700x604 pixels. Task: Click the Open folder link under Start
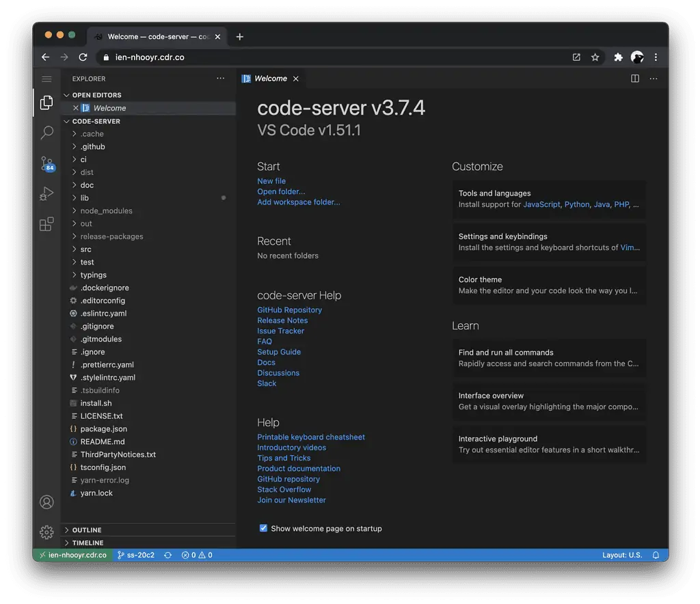[x=280, y=191]
